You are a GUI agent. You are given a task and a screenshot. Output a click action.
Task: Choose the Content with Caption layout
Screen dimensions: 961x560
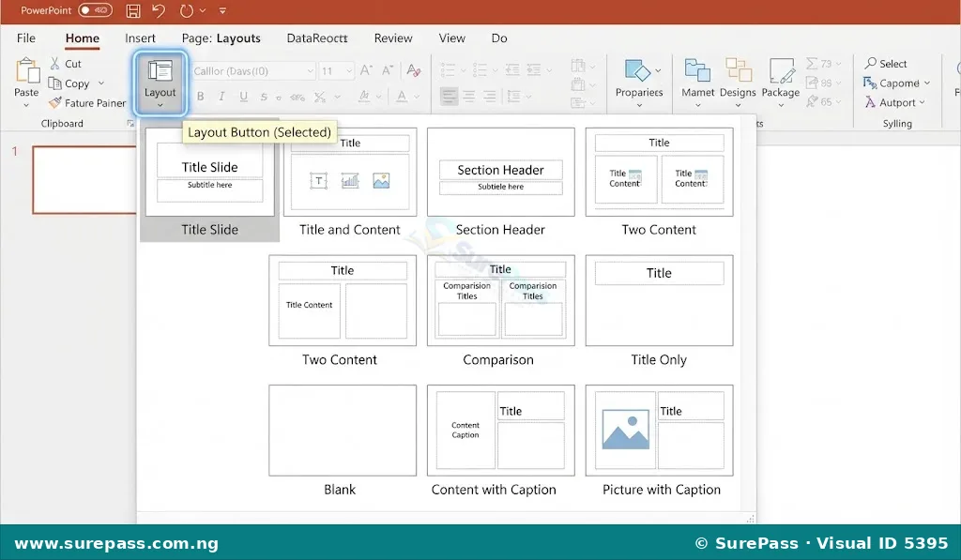[x=501, y=441]
